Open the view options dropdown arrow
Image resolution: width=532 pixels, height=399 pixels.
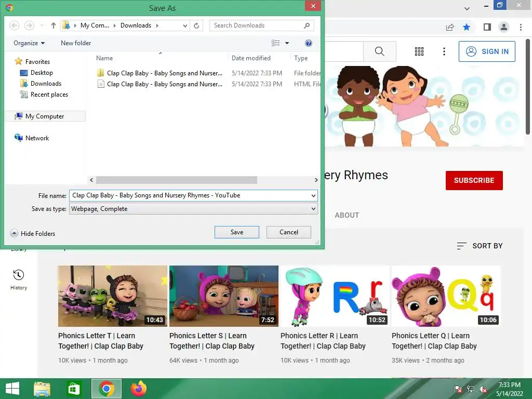click(x=287, y=43)
